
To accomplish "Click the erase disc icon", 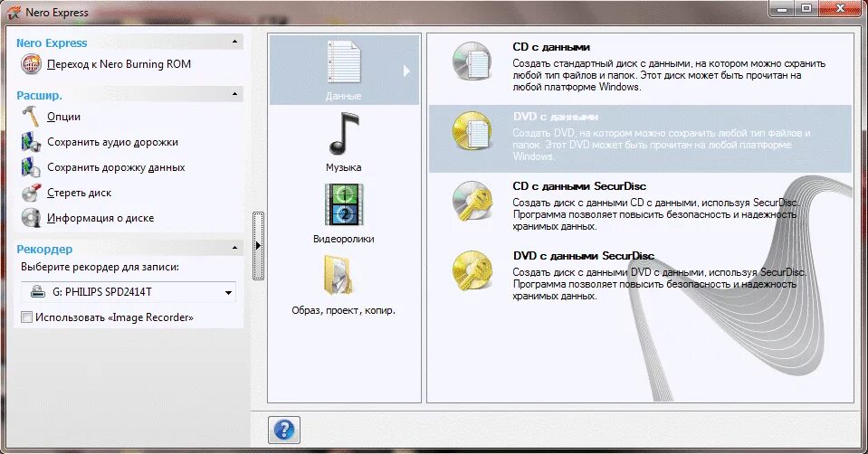I will tap(31, 193).
